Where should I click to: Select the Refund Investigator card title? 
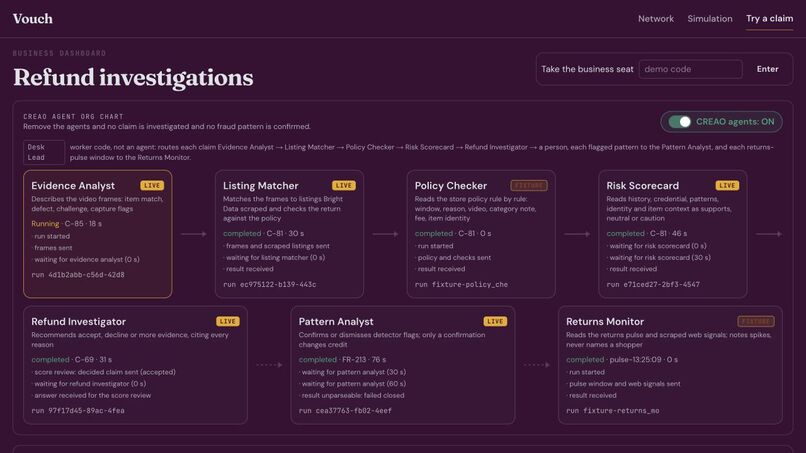pos(79,321)
